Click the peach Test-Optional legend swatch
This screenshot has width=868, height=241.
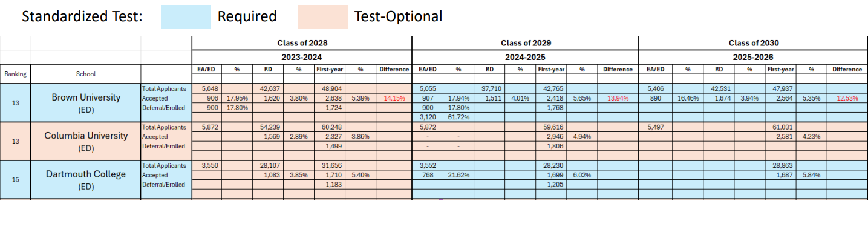[x=322, y=17]
